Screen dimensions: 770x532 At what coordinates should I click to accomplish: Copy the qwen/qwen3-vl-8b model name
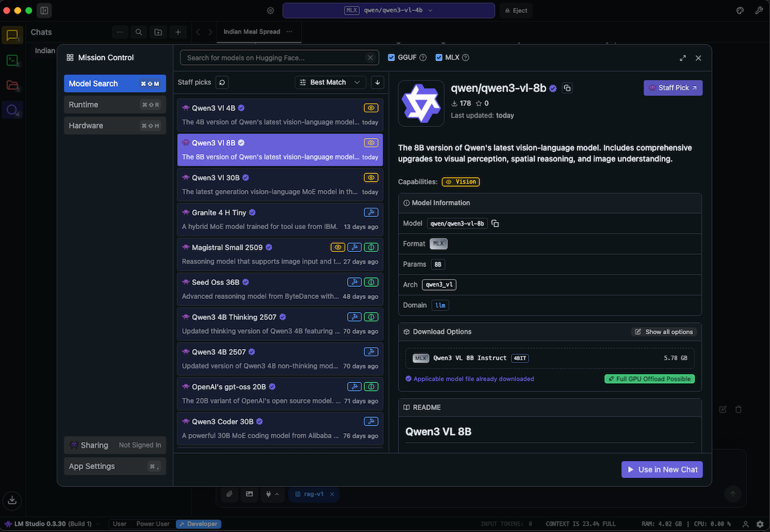click(567, 88)
